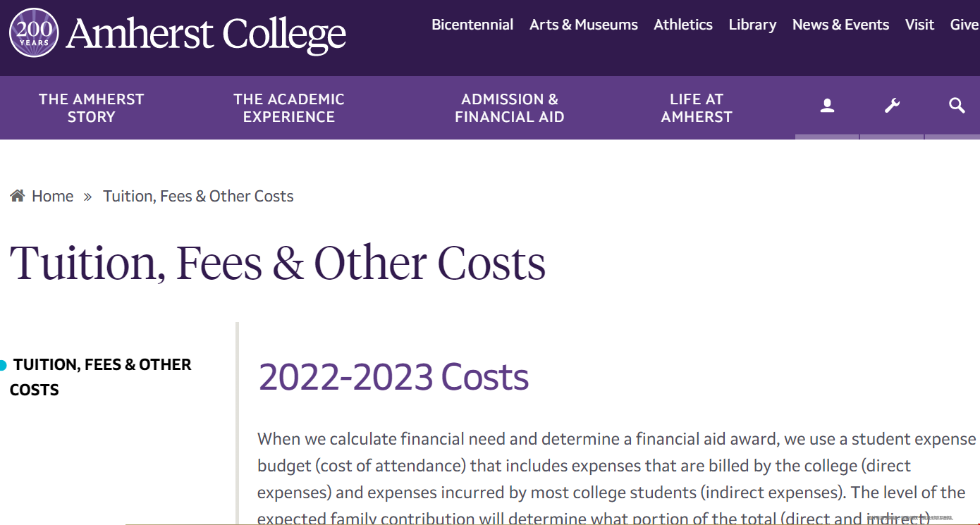Open the Bicentennial link
This screenshot has width=980, height=525.
click(472, 25)
